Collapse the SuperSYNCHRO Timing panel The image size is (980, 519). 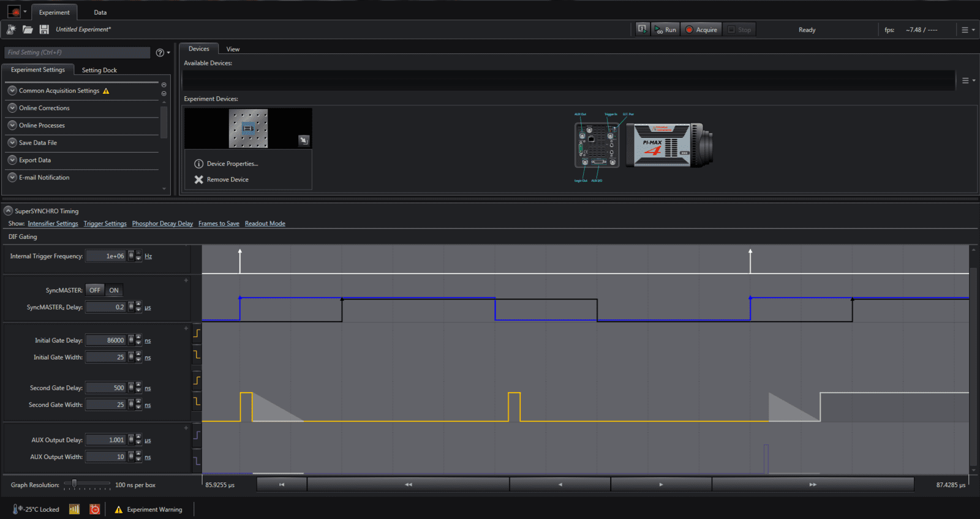9,211
